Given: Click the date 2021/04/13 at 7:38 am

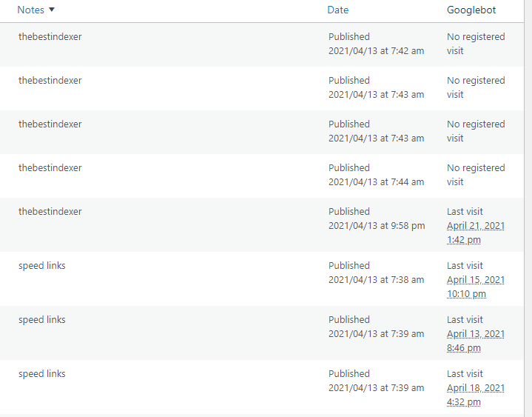Looking at the screenshot, I should pyautogui.click(x=376, y=280).
